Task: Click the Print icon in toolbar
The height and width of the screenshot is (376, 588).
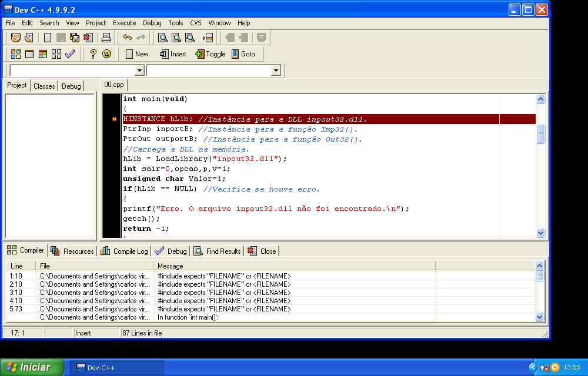Action: click(x=106, y=38)
